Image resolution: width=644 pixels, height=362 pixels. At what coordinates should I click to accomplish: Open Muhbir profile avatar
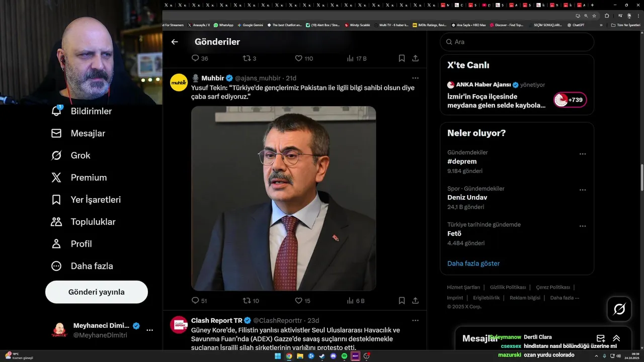coord(179,82)
